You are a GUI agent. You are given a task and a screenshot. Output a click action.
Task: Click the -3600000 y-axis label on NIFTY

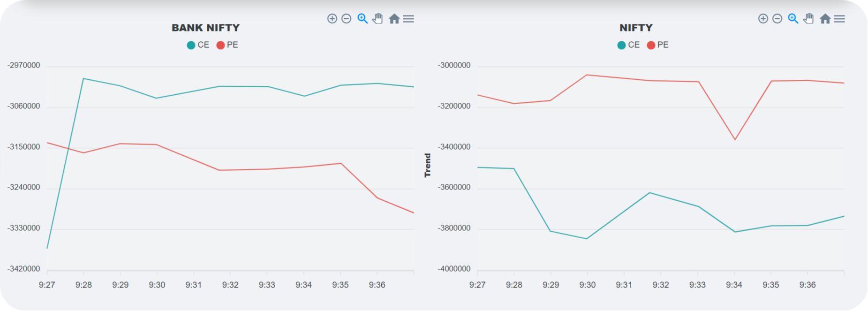tap(454, 188)
